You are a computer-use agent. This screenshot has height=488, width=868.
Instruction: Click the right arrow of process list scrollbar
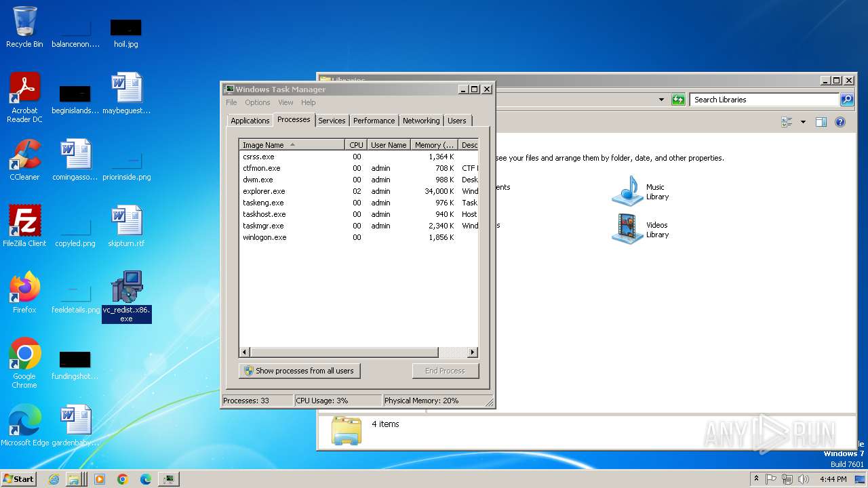pyautogui.click(x=473, y=352)
